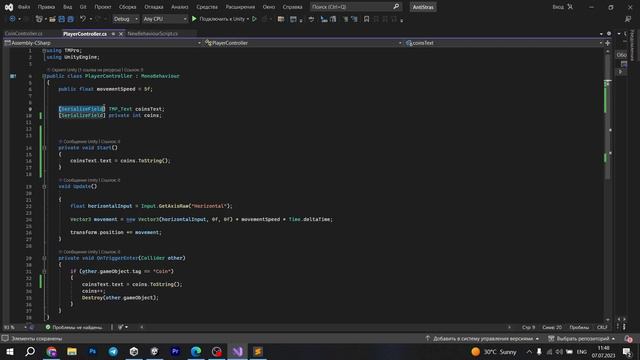Image resolution: width=640 pixels, height=360 pixels.
Task: Click the Пробелы indentation indicator
Action: click(579, 327)
